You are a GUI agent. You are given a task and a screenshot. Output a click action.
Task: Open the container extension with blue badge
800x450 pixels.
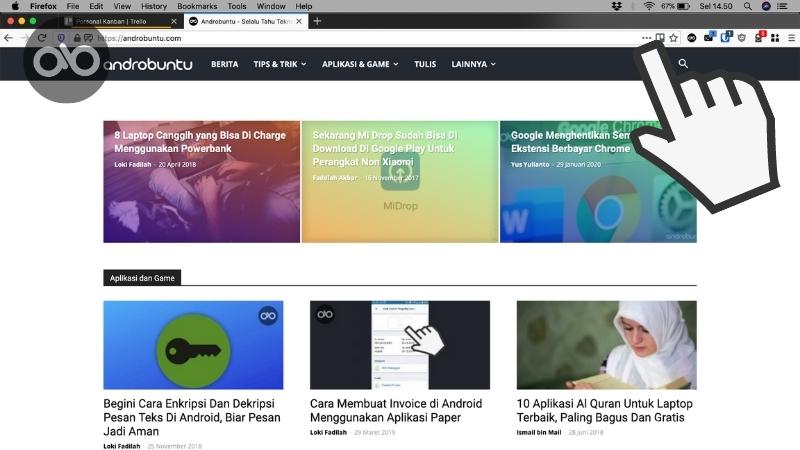tap(709, 37)
